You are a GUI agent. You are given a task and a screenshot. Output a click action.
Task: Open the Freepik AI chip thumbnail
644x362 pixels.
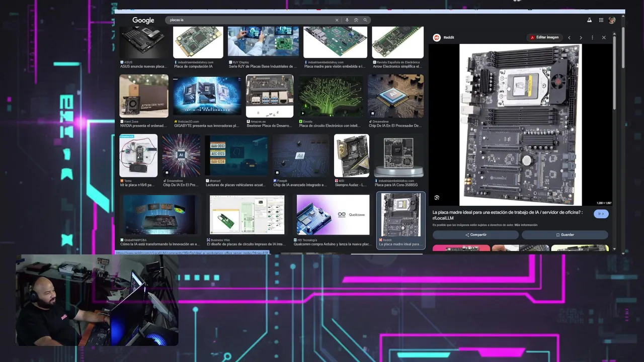(x=301, y=155)
